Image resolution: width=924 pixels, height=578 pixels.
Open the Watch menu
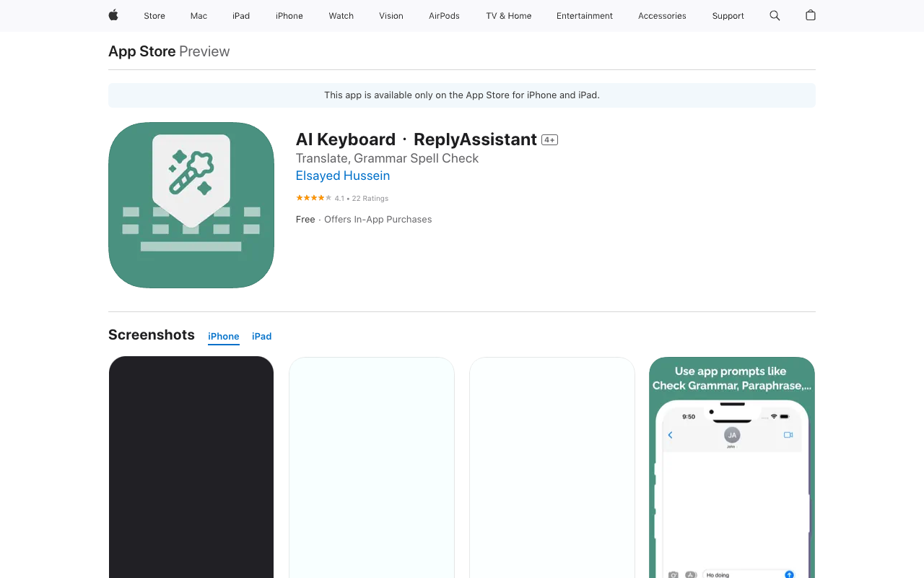click(341, 16)
